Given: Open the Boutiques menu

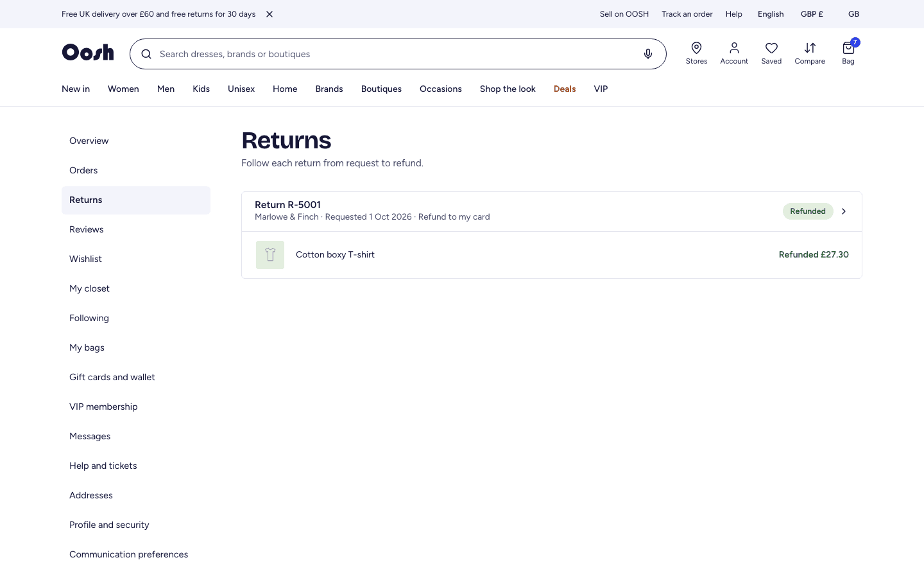Looking at the screenshot, I should [x=381, y=89].
